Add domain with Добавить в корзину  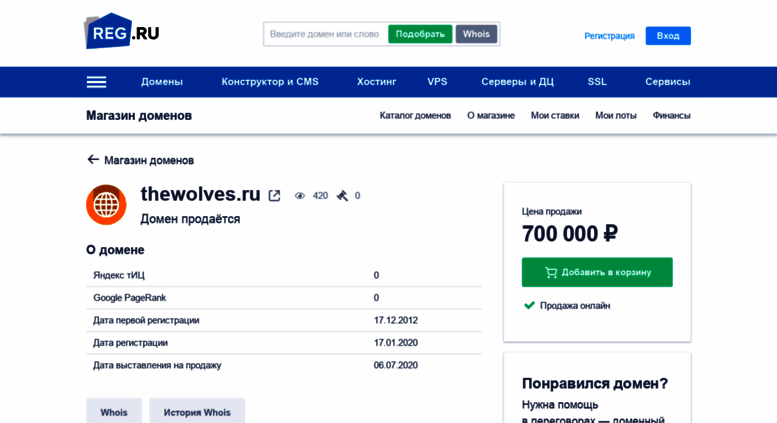[597, 272]
